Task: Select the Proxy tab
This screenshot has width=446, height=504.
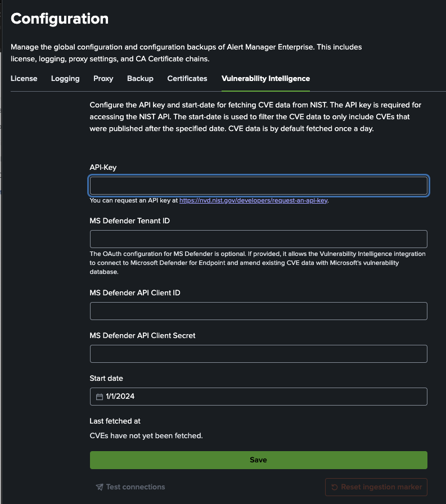Action: tap(103, 79)
